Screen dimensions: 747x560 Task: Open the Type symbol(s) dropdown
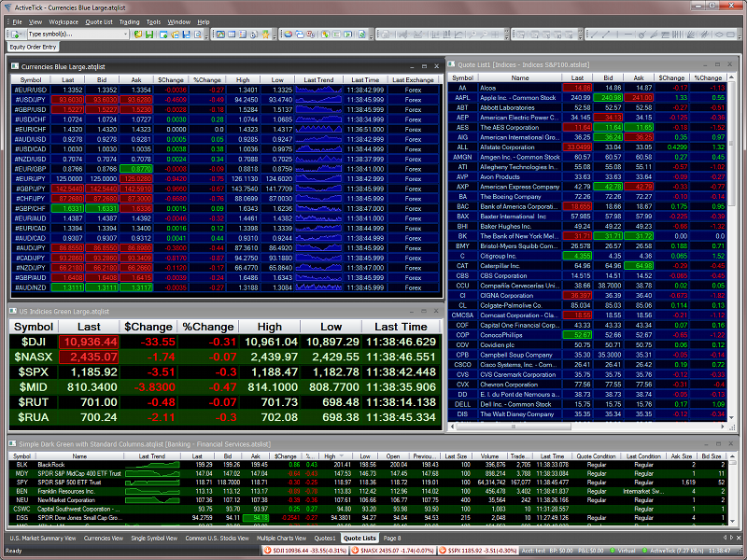126,35
